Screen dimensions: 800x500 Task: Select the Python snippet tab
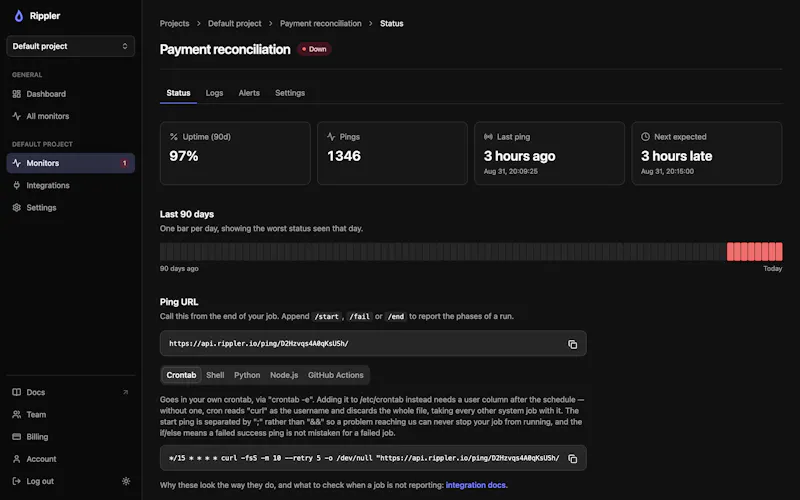click(247, 375)
